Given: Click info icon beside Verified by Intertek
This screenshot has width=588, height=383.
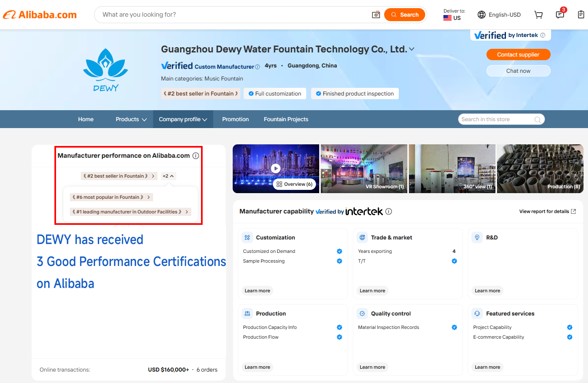Looking at the screenshot, I should click(543, 35).
